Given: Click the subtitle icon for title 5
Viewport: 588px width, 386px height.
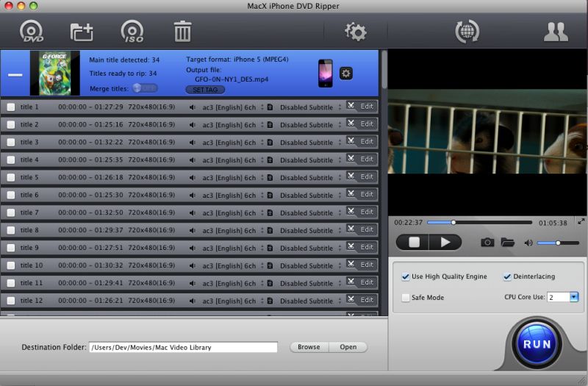Looking at the screenshot, I should (x=270, y=177).
